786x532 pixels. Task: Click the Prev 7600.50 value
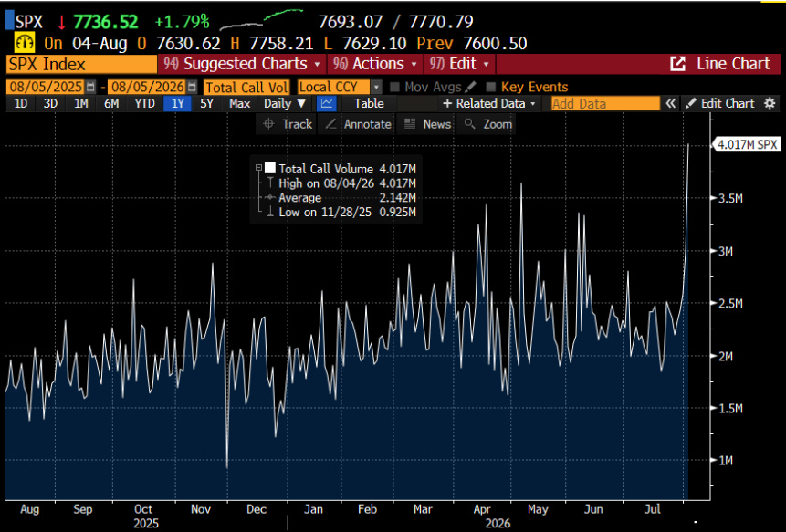click(x=472, y=43)
